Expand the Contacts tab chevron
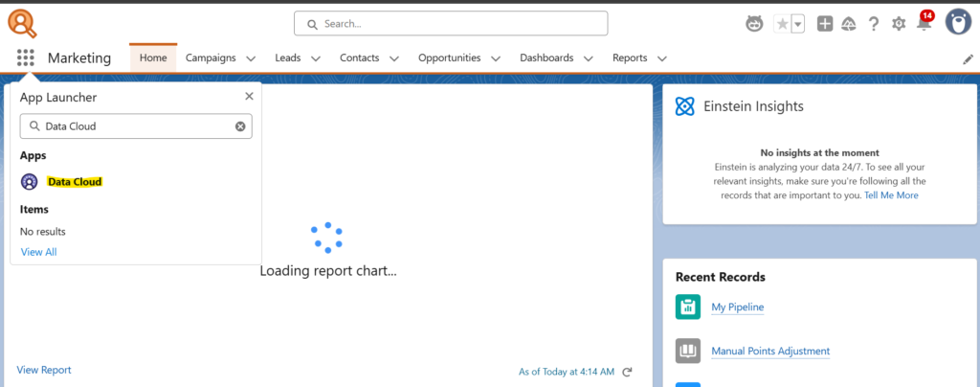980x387 pixels. point(393,58)
